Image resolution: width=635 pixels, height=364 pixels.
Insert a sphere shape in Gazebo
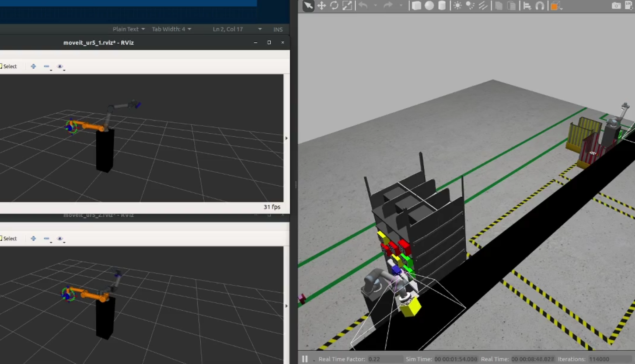coord(429,6)
